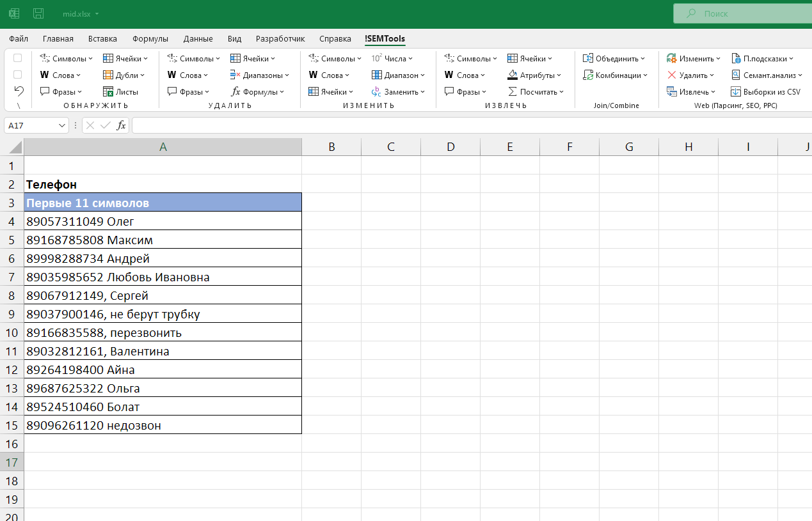812x521 pixels.
Task: Click the formula bar Enter checkmark icon
Action: click(x=106, y=125)
